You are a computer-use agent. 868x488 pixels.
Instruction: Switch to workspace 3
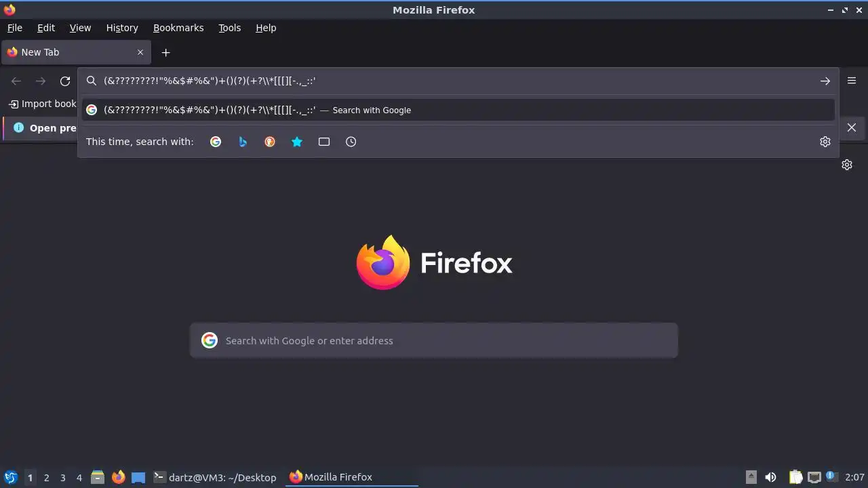click(62, 477)
